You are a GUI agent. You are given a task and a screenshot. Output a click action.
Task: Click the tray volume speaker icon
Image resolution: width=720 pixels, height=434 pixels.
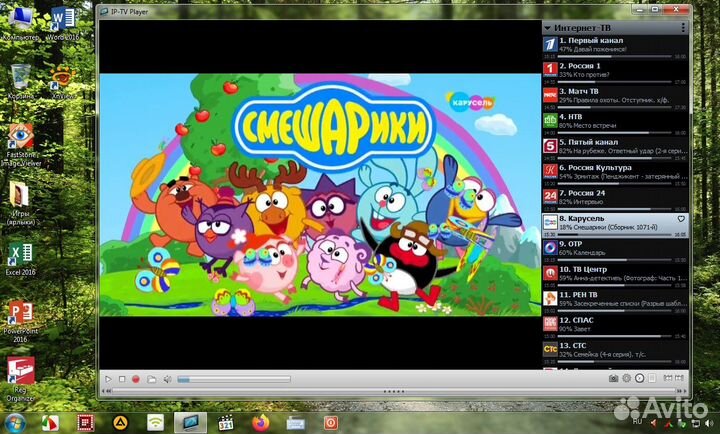coord(710,423)
